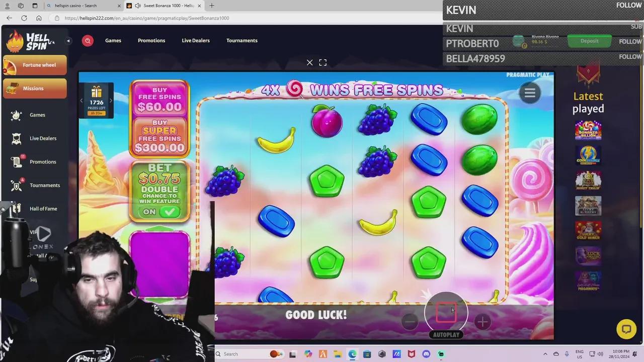Open the live chat support bubble
644x362 pixels.
626,329
